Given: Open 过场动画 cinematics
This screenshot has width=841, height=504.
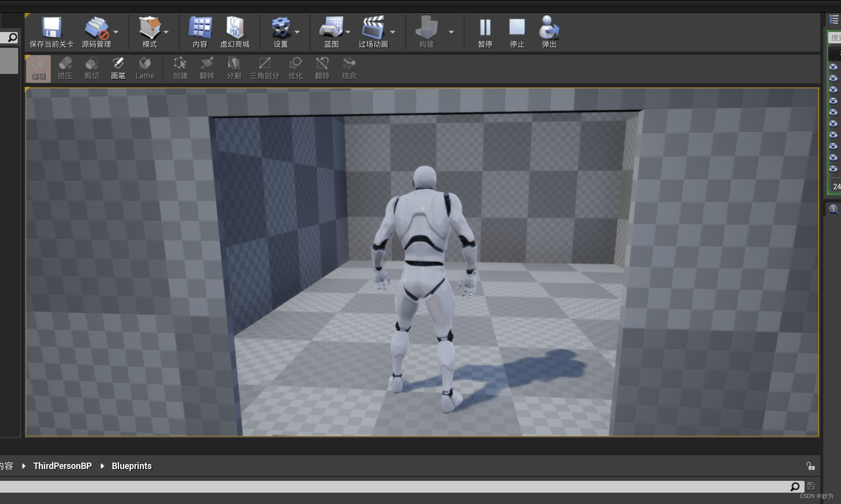Looking at the screenshot, I should point(373,32).
